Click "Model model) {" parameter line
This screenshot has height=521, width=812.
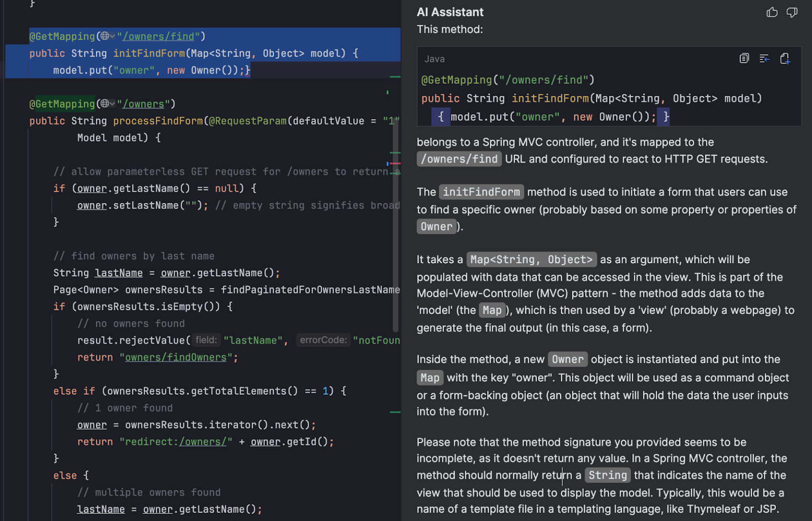point(119,137)
